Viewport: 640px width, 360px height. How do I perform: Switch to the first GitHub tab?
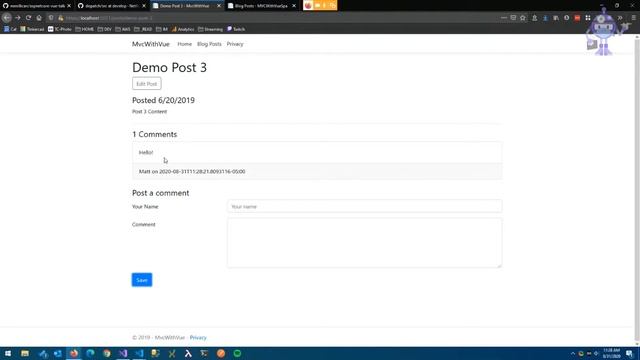(x=37, y=6)
